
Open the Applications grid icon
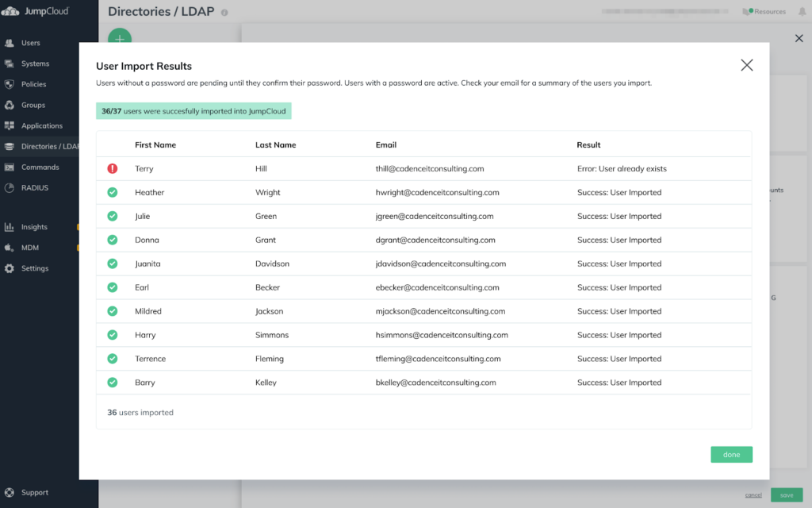pyautogui.click(x=10, y=125)
